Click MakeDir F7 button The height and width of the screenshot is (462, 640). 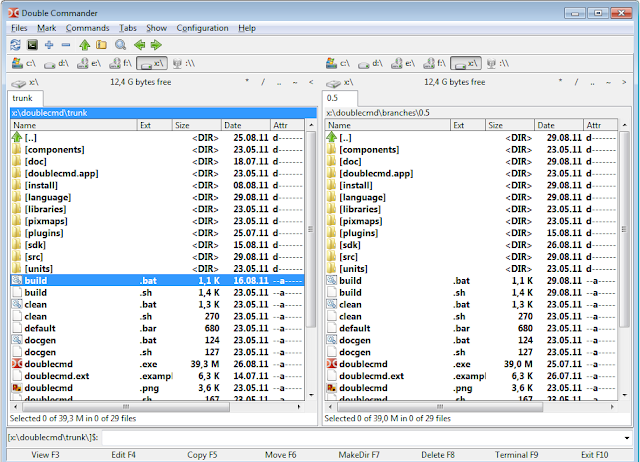[x=359, y=455]
